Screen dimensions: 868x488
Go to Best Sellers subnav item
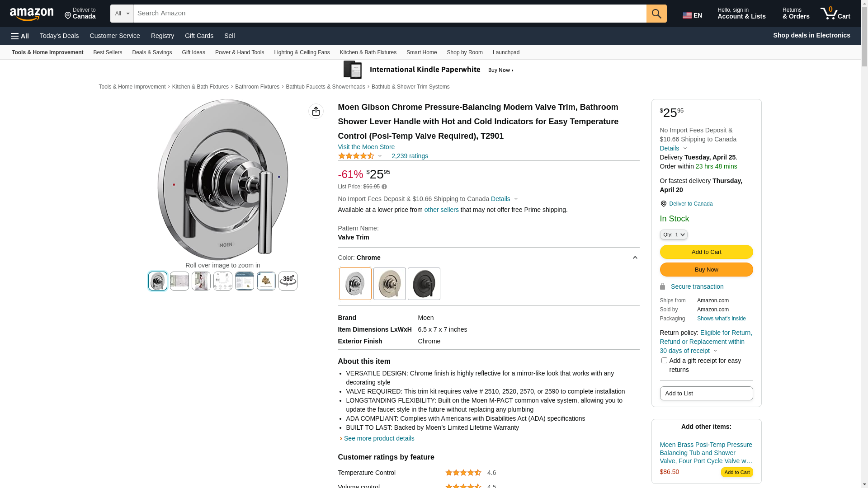[108, 52]
